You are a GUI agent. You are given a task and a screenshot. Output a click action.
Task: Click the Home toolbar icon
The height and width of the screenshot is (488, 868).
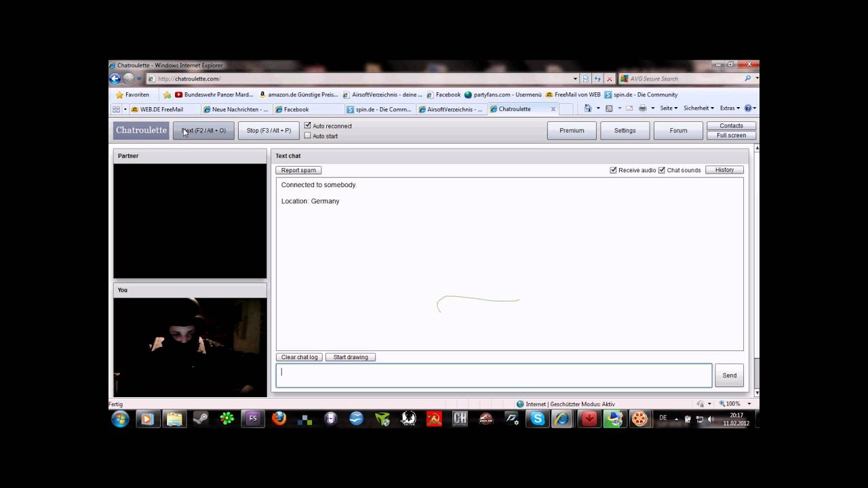(587, 108)
